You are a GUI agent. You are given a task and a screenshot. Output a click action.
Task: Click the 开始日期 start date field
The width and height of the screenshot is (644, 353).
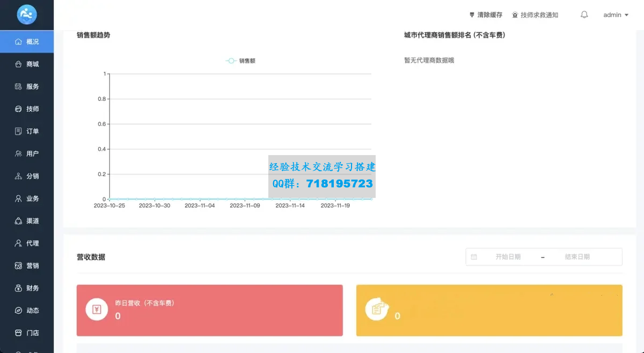click(x=508, y=257)
